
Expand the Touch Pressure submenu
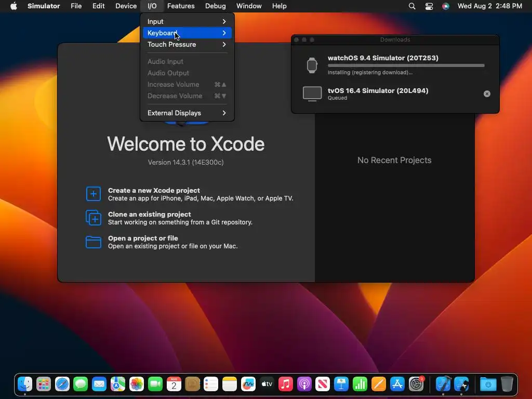(187, 45)
